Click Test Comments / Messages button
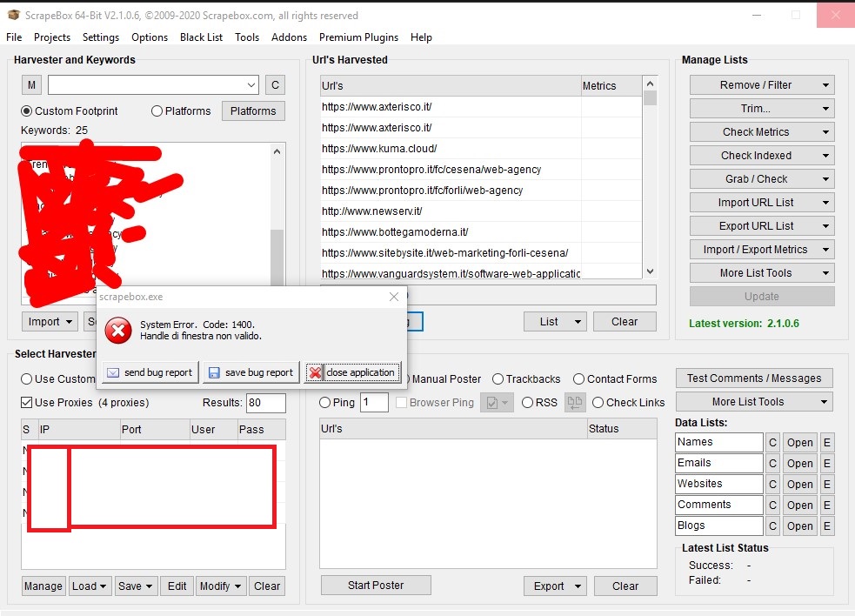The width and height of the screenshot is (855, 616). coord(754,378)
